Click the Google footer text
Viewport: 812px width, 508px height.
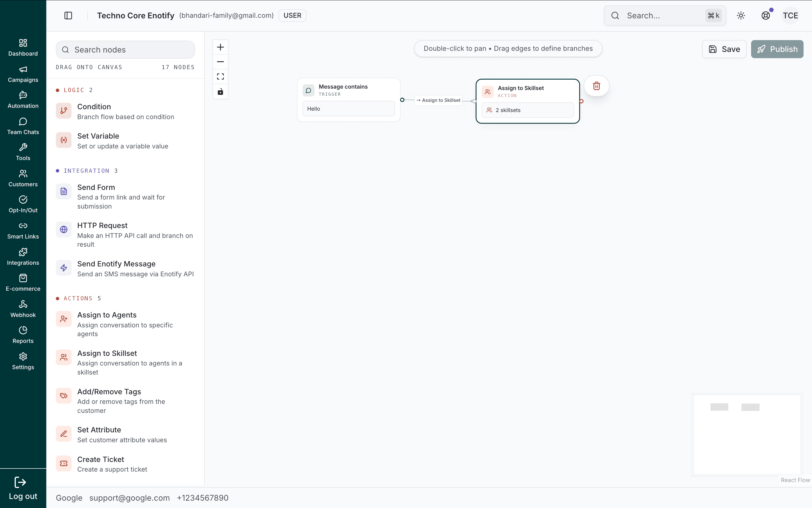[x=69, y=498]
